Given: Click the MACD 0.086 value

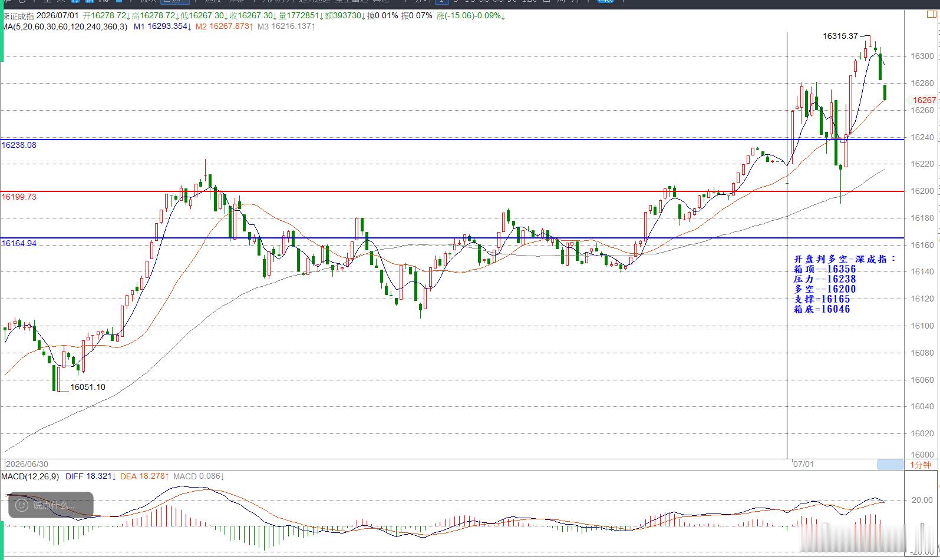Looking at the screenshot, I should coord(199,476).
